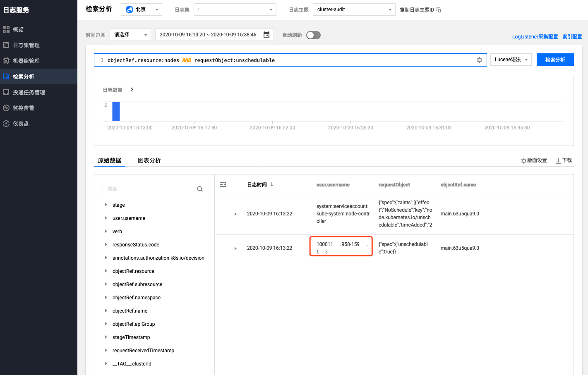Open the region dropdown showing 北京
This screenshot has width=588, height=375.
point(142,10)
